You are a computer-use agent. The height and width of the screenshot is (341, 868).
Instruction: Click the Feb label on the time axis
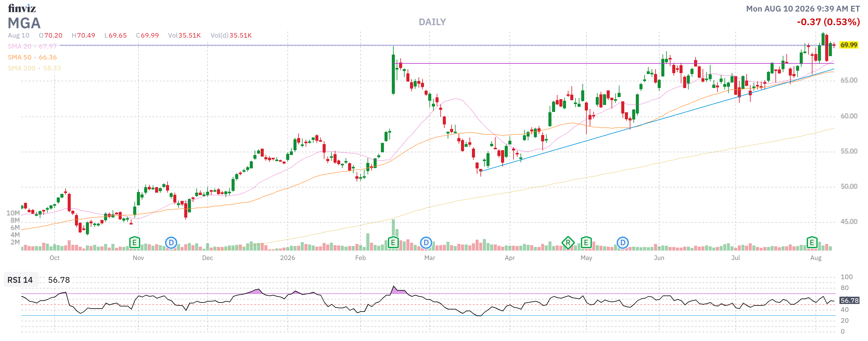[x=361, y=258]
